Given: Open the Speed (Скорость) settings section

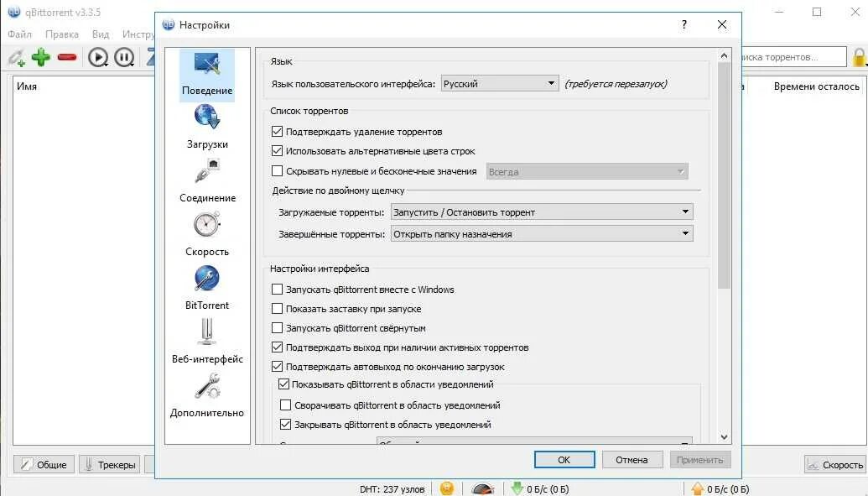Looking at the screenshot, I should point(207,235).
